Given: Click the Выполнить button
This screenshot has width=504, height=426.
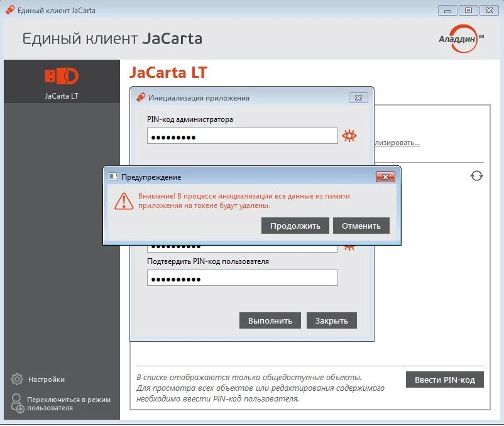Looking at the screenshot, I should click(270, 320).
